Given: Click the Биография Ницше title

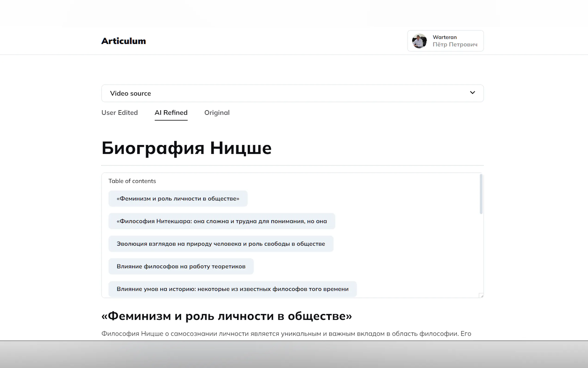Looking at the screenshot, I should click(x=186, y=148).
